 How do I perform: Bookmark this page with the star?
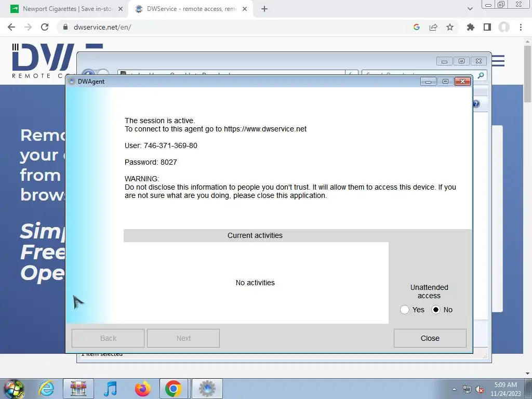pyautogui.click(x=450, y=27)
